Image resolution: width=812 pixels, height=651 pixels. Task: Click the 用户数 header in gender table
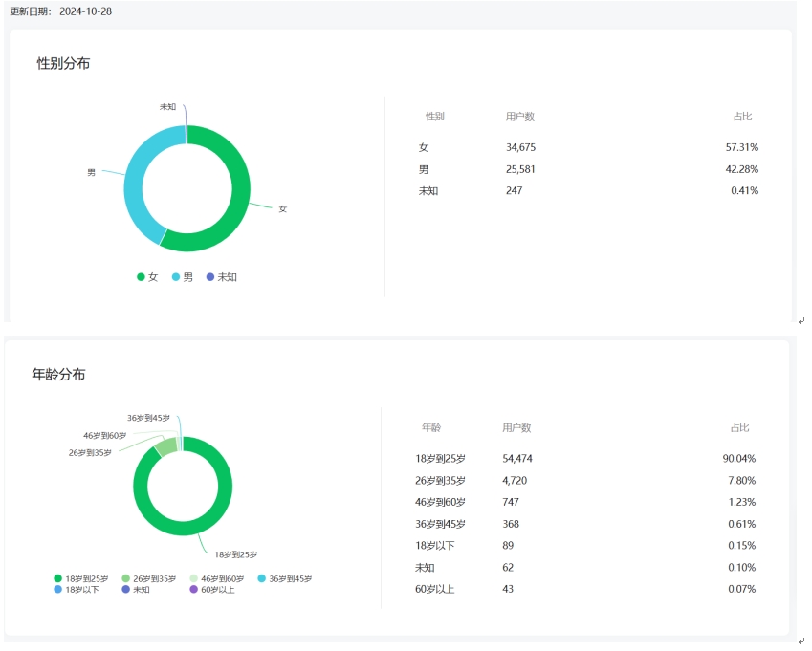click(519, 117)
